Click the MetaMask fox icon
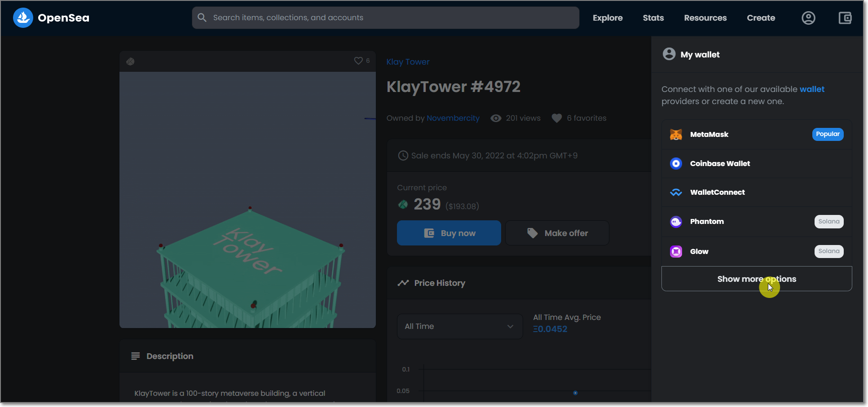 pos(676,134)
